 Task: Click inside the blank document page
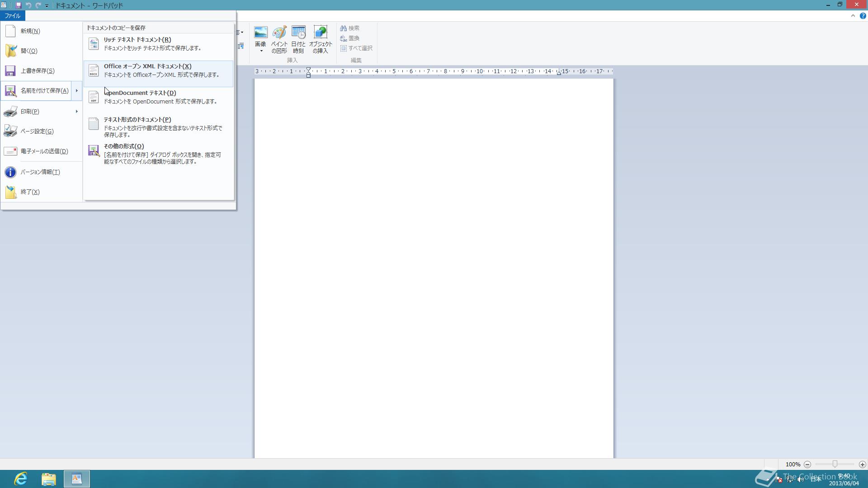pos(434,268)
